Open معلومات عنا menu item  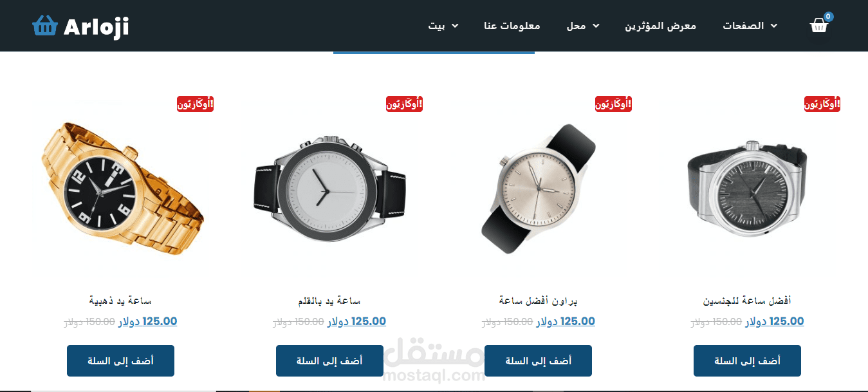(512, 26)
